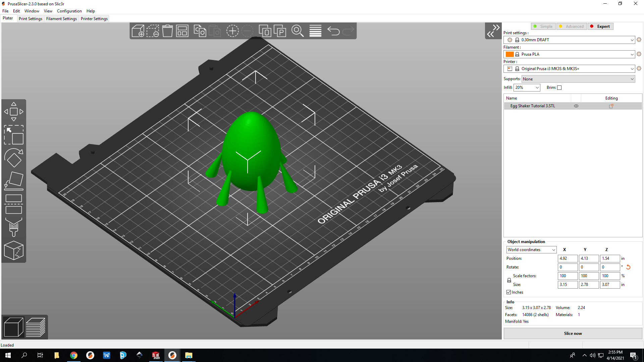Open the Print settings preset dropdown
Viewport: 644px width, 362px height.
point(569,40)
